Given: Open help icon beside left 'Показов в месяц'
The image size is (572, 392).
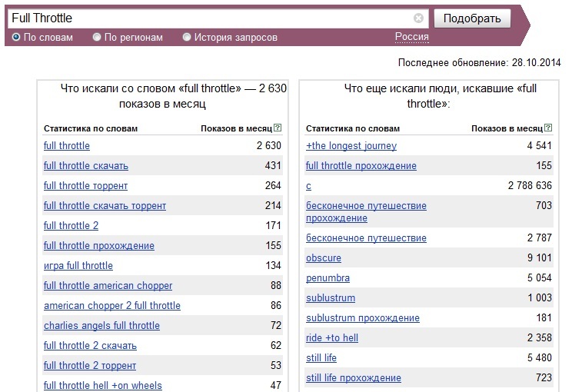Looking at the screenshot, I should (278, 128).
